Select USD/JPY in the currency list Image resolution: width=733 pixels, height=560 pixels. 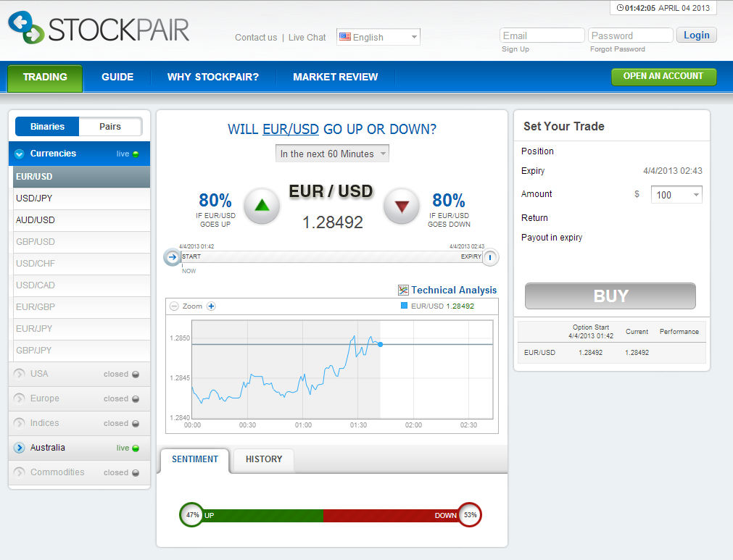(81, 198)
